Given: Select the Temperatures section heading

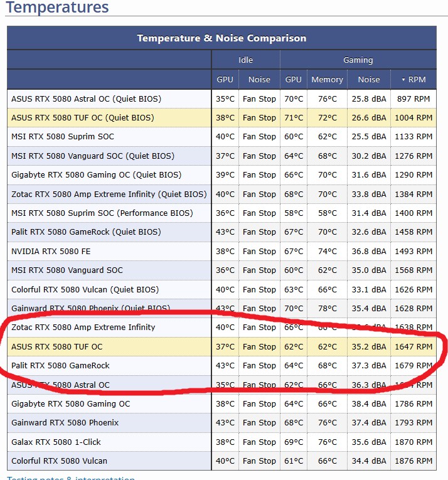Looking at the screenshot, I should tap(57, 7).
